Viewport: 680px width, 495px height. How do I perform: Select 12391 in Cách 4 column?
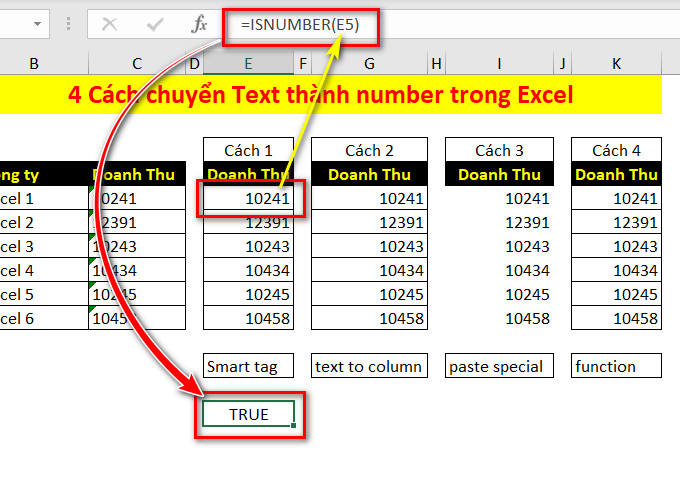click(x=616, y=223)
